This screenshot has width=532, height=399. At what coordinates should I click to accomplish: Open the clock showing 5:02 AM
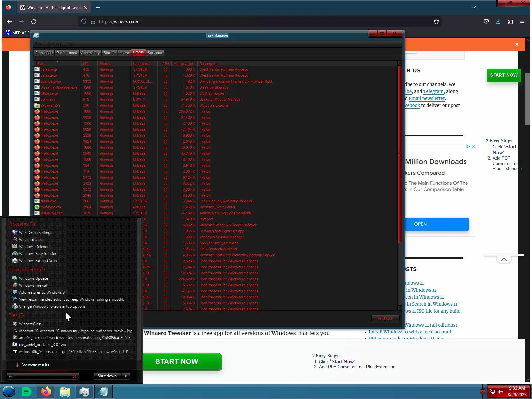pyautogui.click(x=517, y=391)
